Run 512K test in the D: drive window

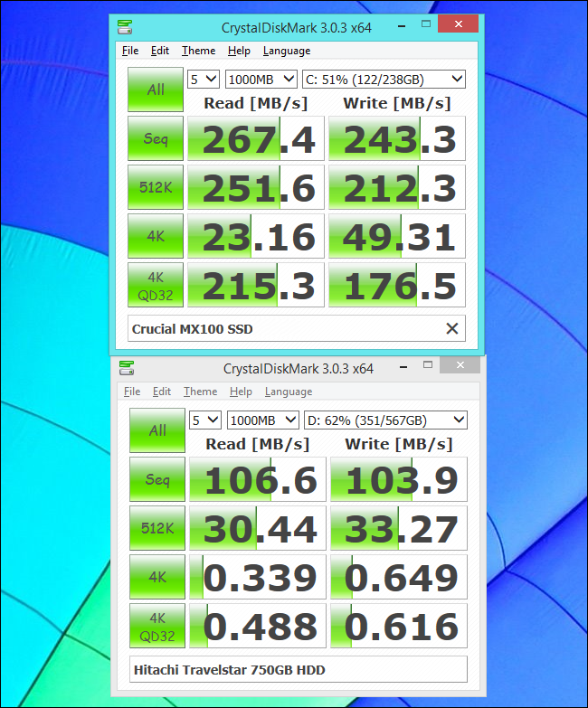click(157, 528)
